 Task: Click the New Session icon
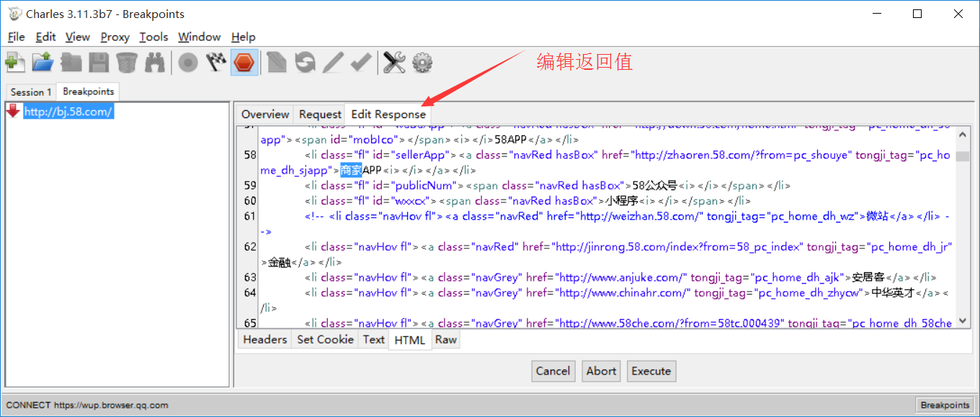[16, 63]
